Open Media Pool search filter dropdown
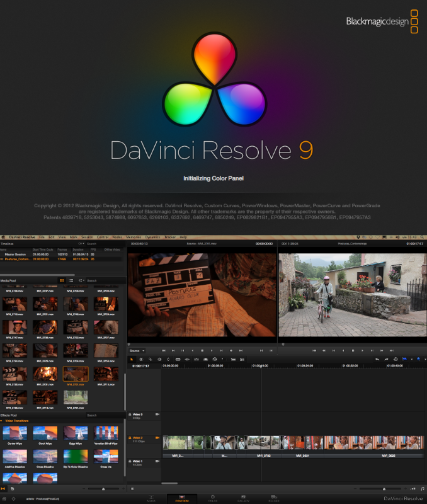The width and height of the screenshot is (427, 504). click(x=81, y=280)
